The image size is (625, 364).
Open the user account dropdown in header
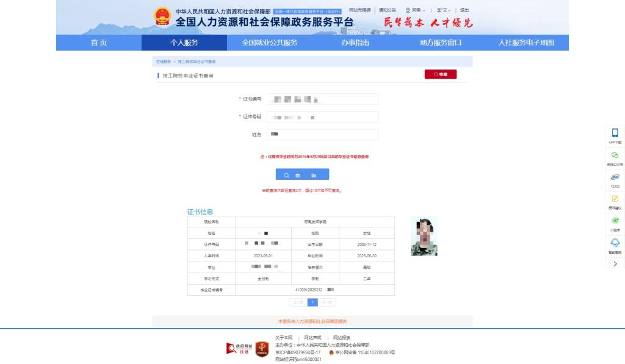pyautogui.click(x=444, y=10)
